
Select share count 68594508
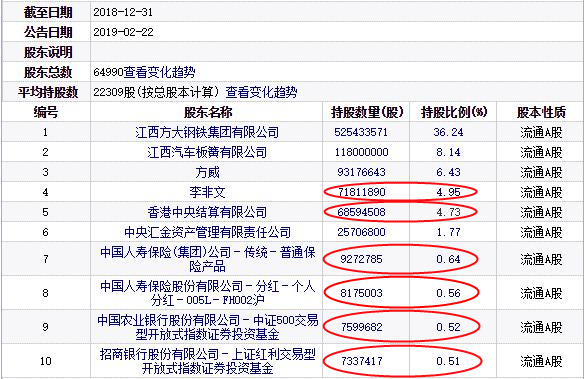[x=361, y=212]
